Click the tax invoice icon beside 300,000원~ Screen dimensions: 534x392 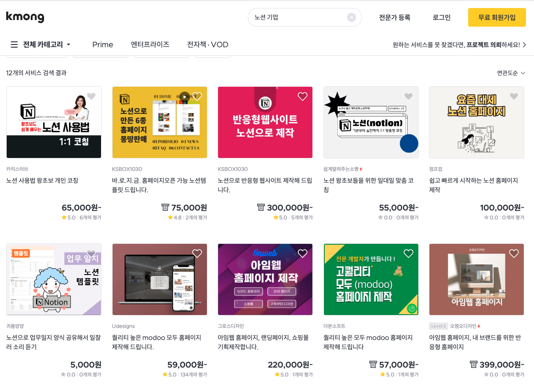tap(261, 207)
